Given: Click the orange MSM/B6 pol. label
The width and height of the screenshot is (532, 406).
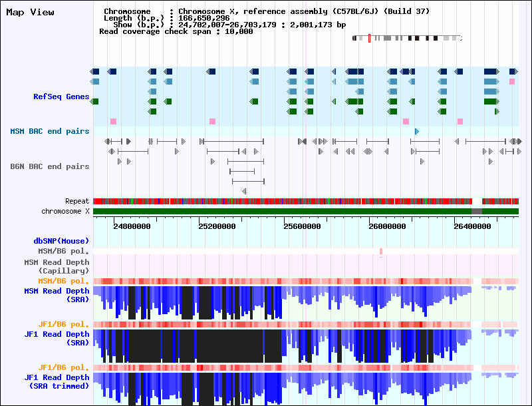Looking at the screenshot, I should (63, 281).
